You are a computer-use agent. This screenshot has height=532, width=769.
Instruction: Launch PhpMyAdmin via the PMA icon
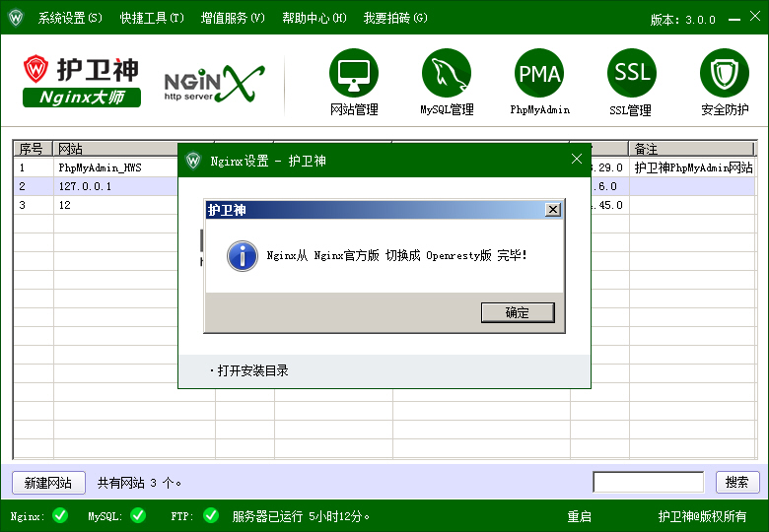(x=539, y=74)
